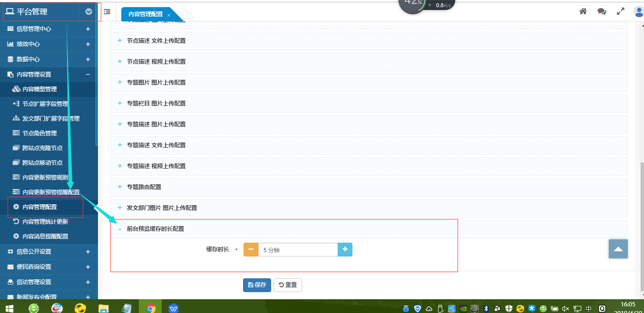Click the volume muted tray icon
Image resolution: width=644 pixels, height=313 pixels.
pyautogui.click(x=566, y=309)
